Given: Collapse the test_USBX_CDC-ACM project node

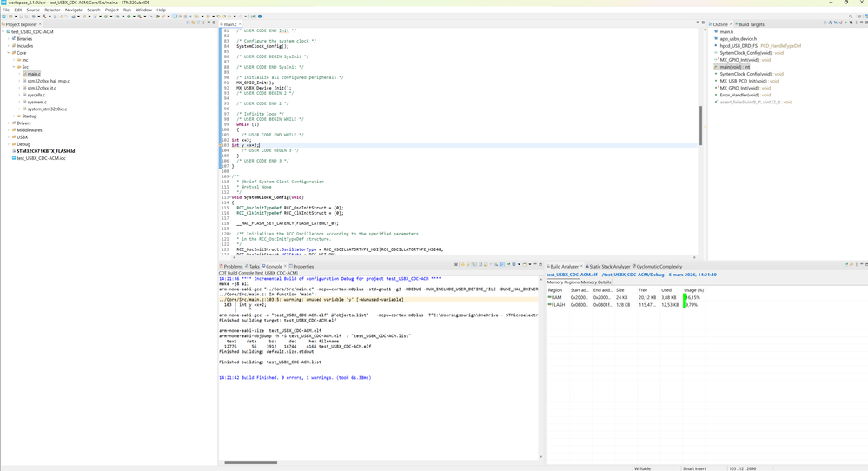Looking at the screenshot, I should pos(3,31).
